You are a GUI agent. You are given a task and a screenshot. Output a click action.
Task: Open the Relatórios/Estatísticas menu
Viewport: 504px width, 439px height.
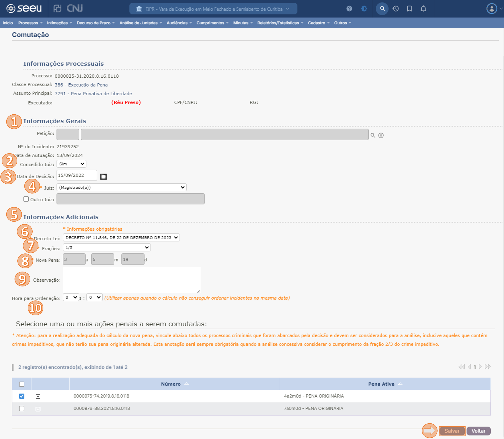click(280, 23)
